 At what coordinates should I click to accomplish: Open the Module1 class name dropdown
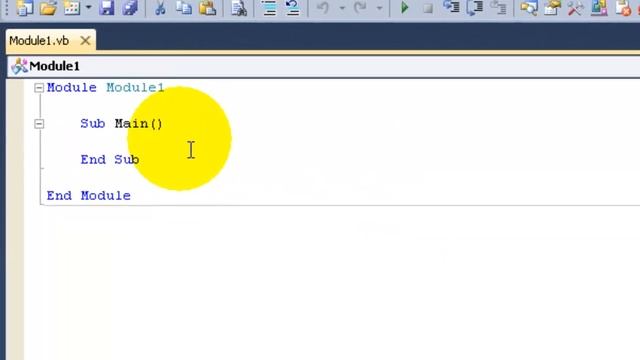coord(324,66)
